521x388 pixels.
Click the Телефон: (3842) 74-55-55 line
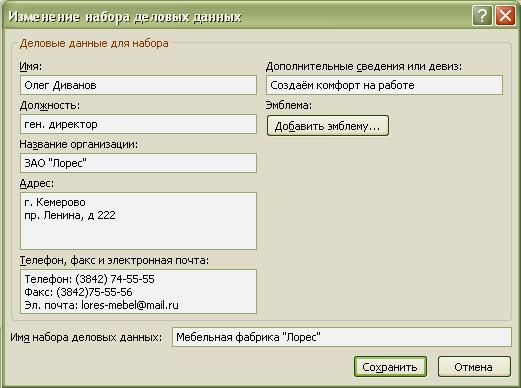click(90, 279)
